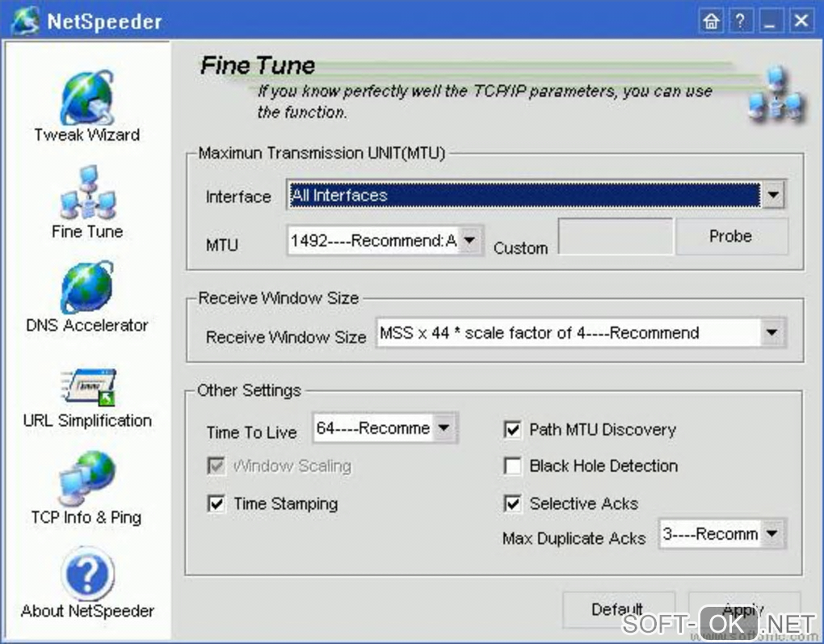Click the NetSpeeder logo in title bar
The width and height of the screenshot is (824, 644).
coord(25,22)
